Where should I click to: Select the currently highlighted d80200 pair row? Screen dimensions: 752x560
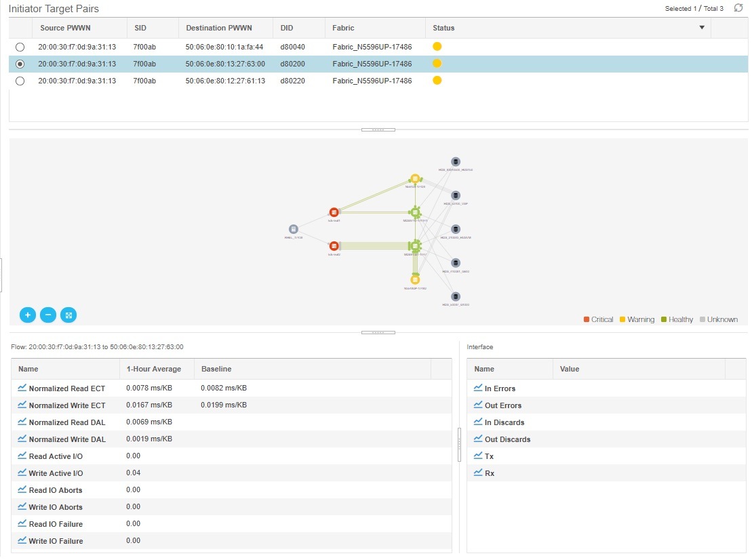pos(20,64)
